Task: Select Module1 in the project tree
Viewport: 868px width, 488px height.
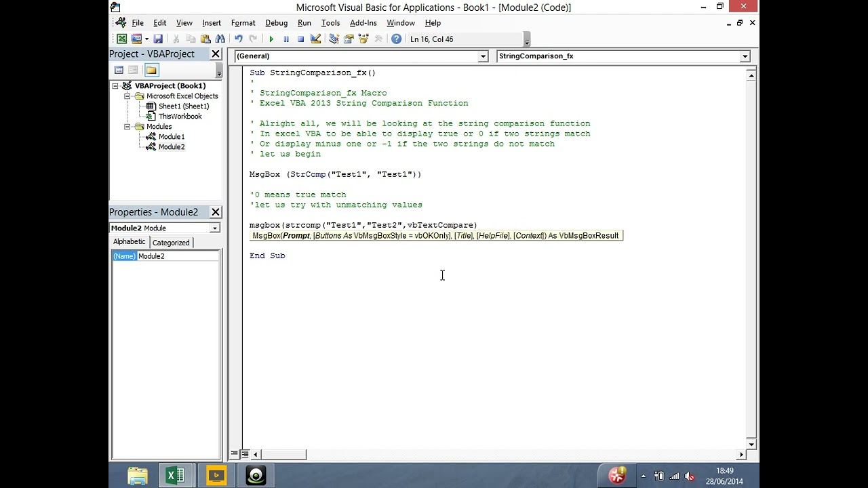Action: (172, 137)
